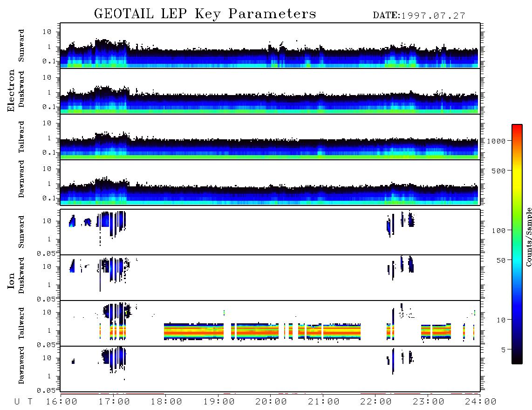
Task: Click inside the Electron Sunward spectrogram panel
Action: [270, 46]
